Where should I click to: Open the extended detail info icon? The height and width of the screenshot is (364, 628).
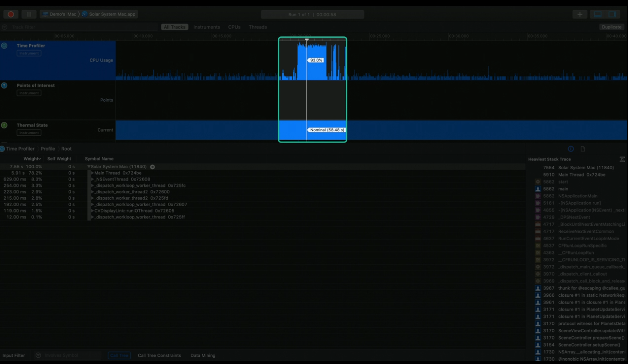[571, 149]
